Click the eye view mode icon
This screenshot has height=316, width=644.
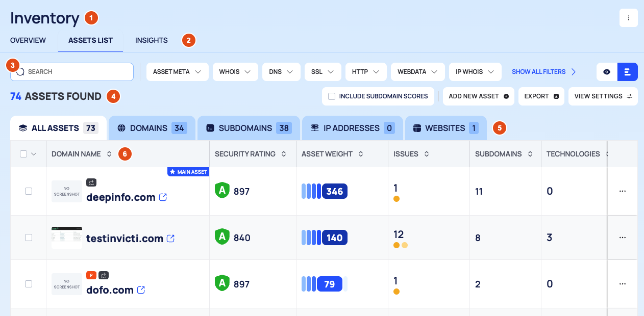point(607,72)
